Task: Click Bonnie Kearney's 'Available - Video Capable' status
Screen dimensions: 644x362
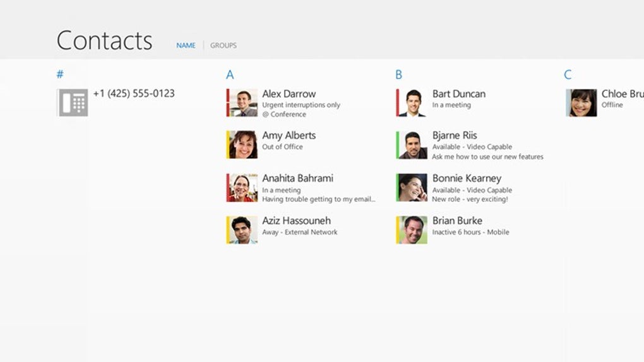Action: coord(472,190)
